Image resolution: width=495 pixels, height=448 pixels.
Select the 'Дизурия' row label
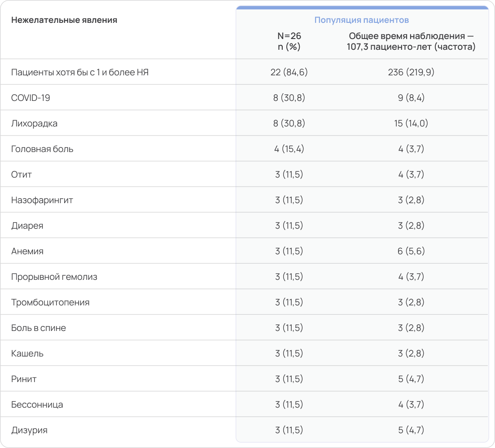29,430
